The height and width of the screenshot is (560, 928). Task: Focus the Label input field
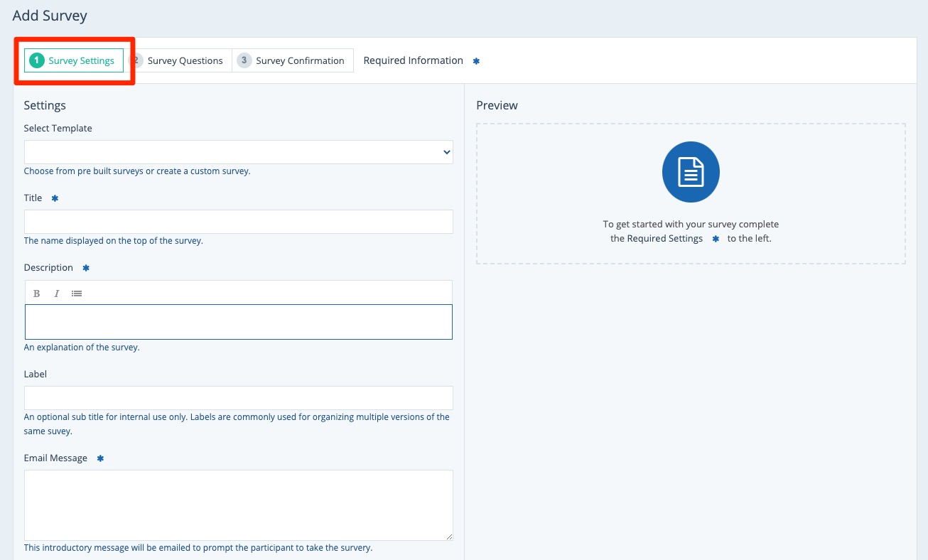pos(238,398)
